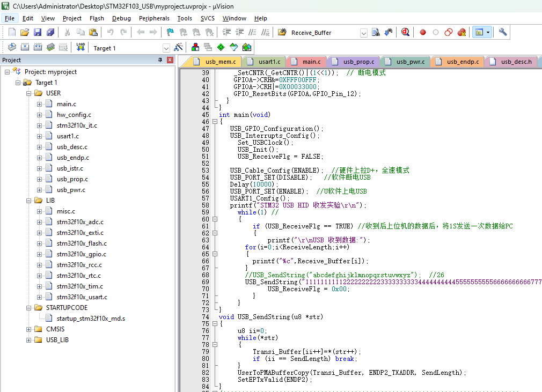Open Manage Project Items
The height and width of the screenshot is (392, 542).
(195, 47)
